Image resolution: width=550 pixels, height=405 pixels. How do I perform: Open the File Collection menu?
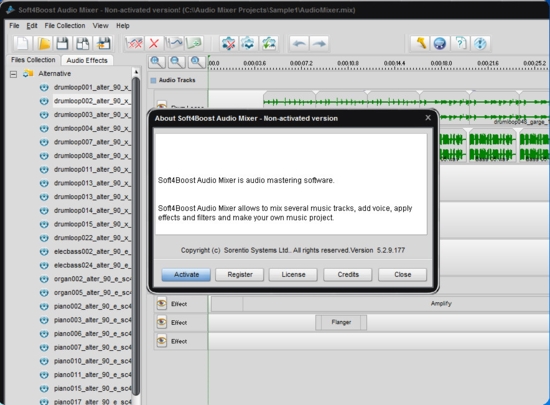coord(65,26)
